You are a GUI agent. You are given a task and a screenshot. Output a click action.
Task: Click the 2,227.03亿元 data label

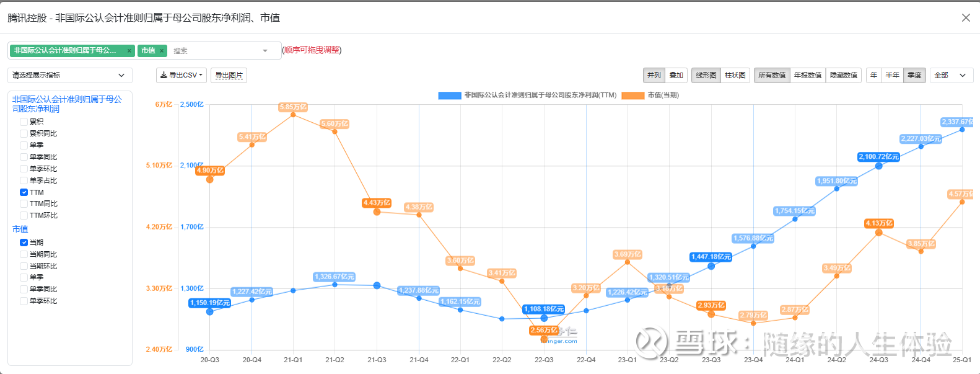921,139
